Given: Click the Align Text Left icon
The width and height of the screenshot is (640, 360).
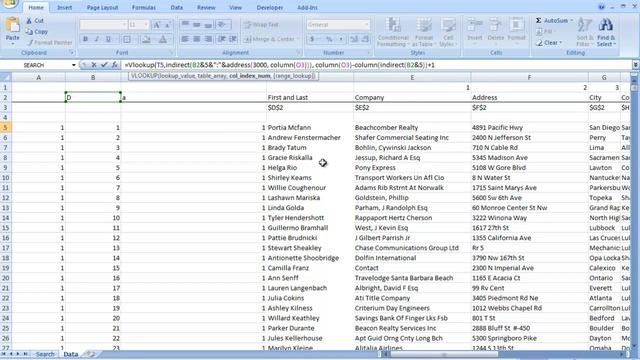Looking at the screenshot, I should (x=185, y=39).
